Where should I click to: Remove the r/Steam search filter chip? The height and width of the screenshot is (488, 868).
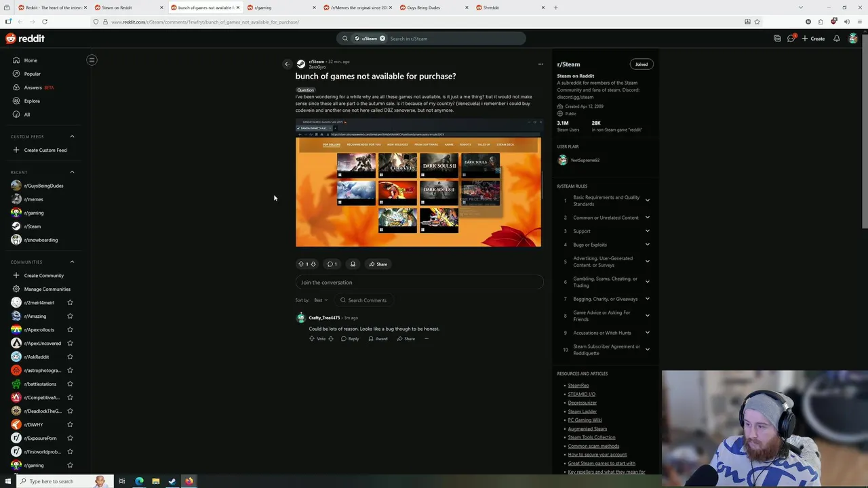382,39
